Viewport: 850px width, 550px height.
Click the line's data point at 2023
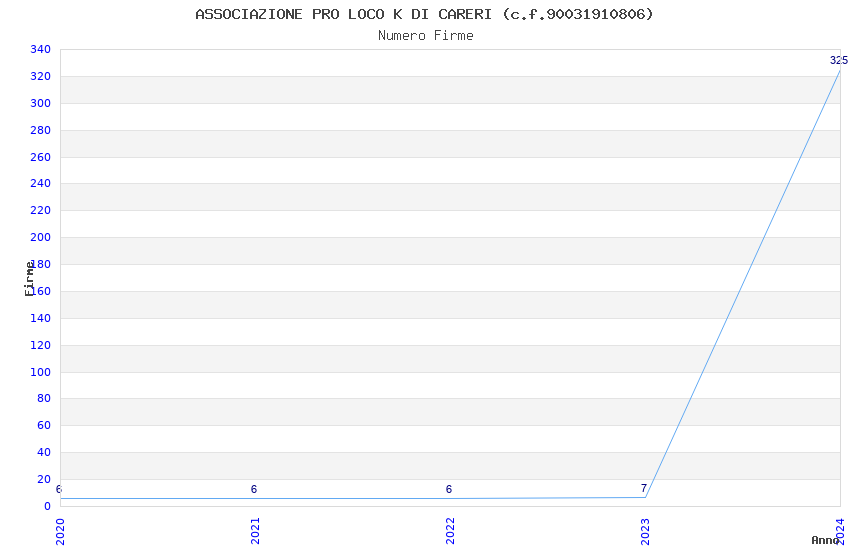(x=645, y=497)
